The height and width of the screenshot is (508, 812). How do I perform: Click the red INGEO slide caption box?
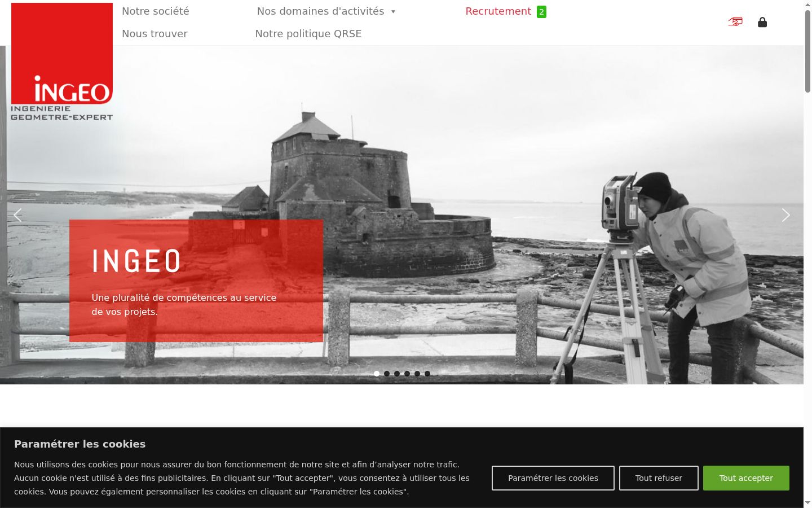tap(196, 281)
